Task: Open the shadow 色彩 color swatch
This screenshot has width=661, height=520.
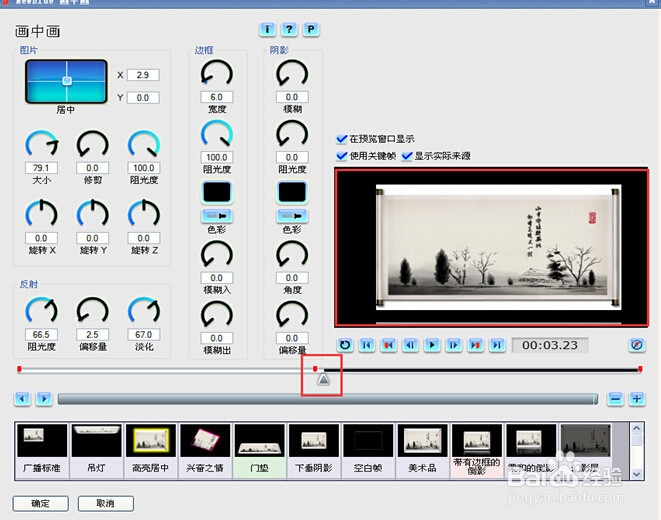Action: (x=292, y=193)
